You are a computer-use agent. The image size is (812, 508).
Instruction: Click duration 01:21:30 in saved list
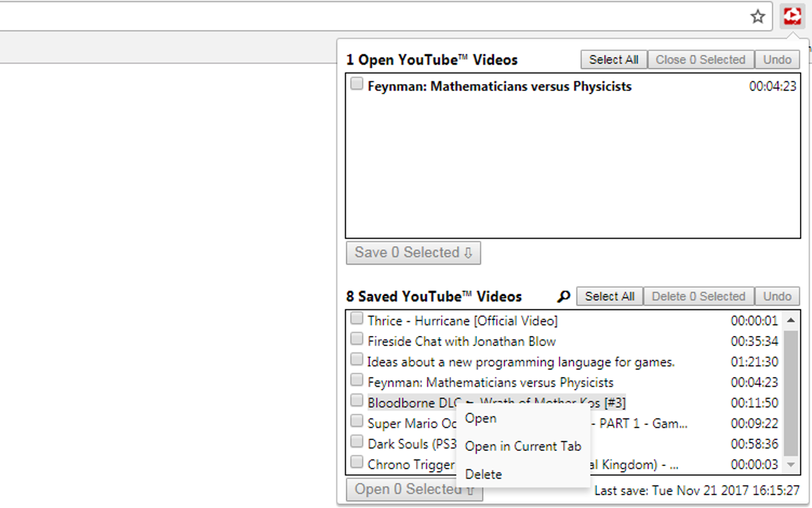coord(754,362)
